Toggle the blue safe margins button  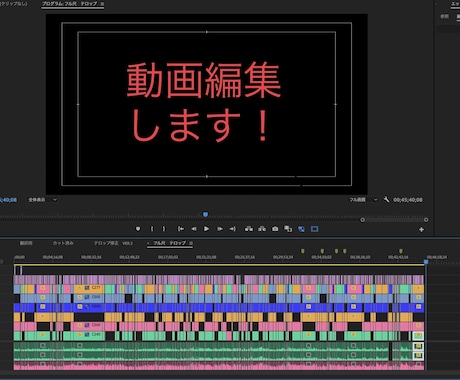tap(314, 229)
